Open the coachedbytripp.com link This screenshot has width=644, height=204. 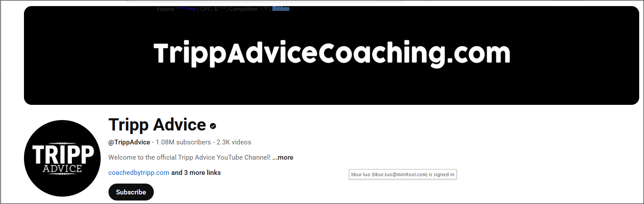coord(139,173)
